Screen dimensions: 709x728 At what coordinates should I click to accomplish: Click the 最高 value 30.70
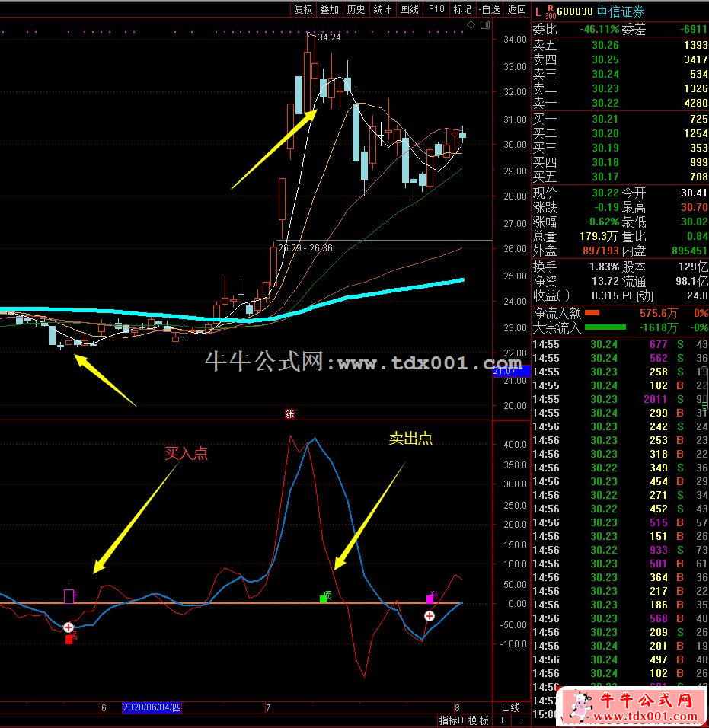[694, 207]
